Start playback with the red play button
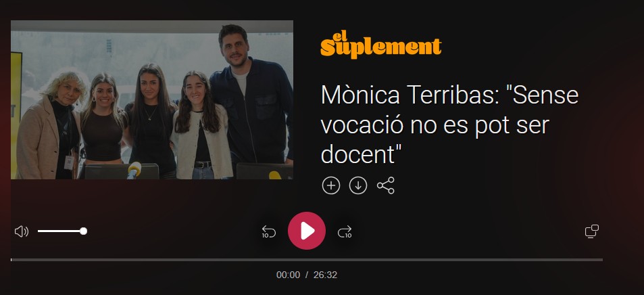This screenshot has width=644, height=295. coord(307,231)
